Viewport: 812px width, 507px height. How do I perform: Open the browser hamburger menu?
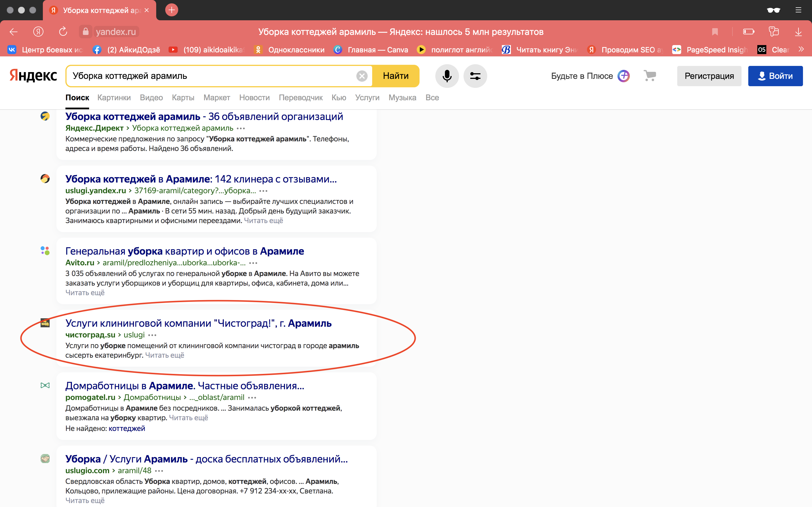(x=798, y=10)
